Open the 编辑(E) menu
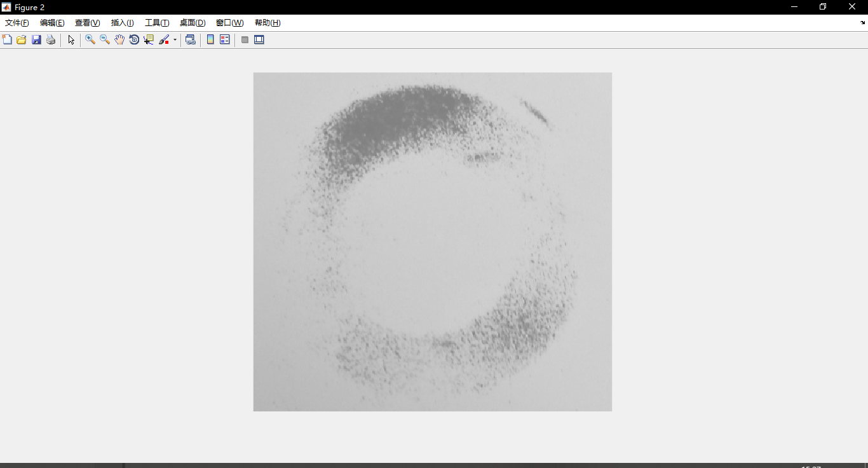The image size is (868, 468). point(52,23)
